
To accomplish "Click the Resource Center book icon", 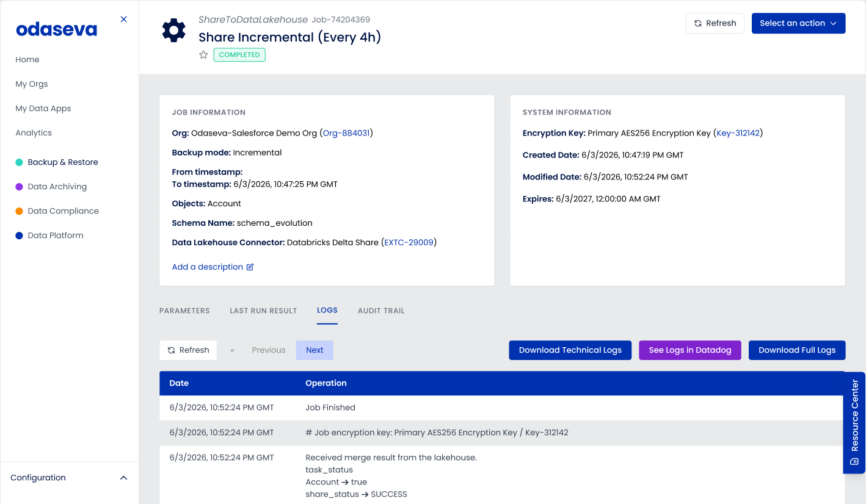I will click(x=854, y=461).
